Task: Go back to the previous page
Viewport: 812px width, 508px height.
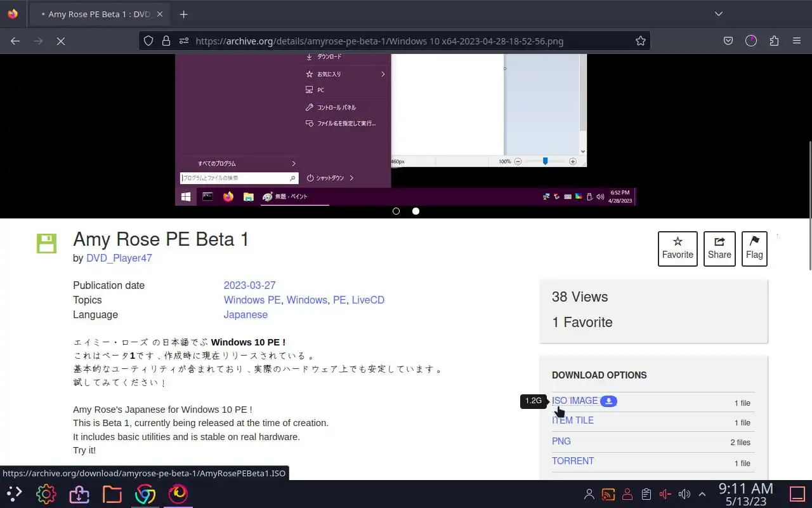Action: pyautogui.click(x=15, y=41)
